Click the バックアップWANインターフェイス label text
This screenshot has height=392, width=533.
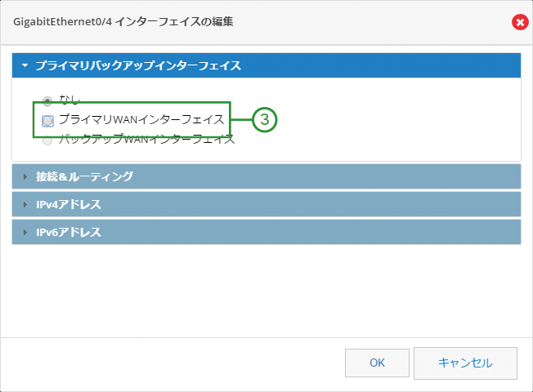click(x=147, y=140)
